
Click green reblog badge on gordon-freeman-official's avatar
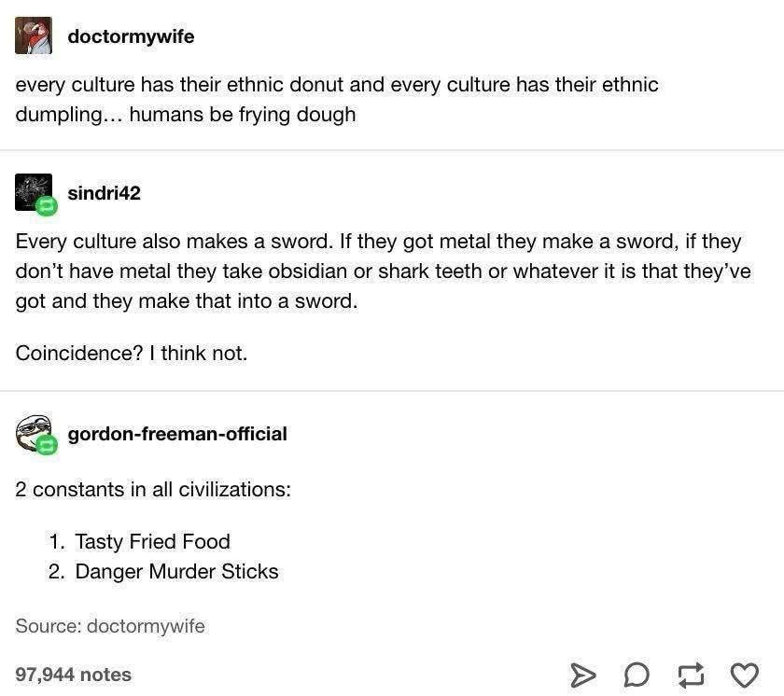(x=48, y=447)
